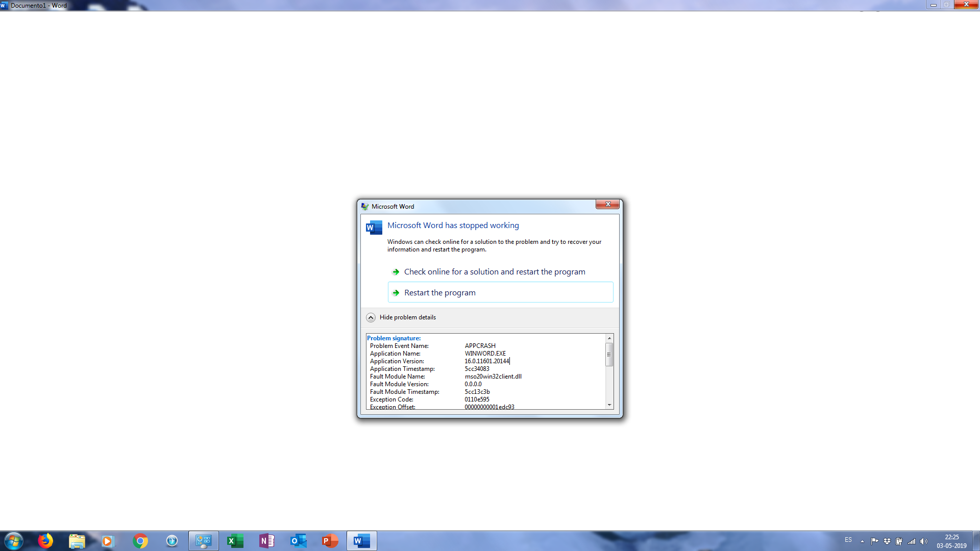Open the Start menu

tap(14, 540)
